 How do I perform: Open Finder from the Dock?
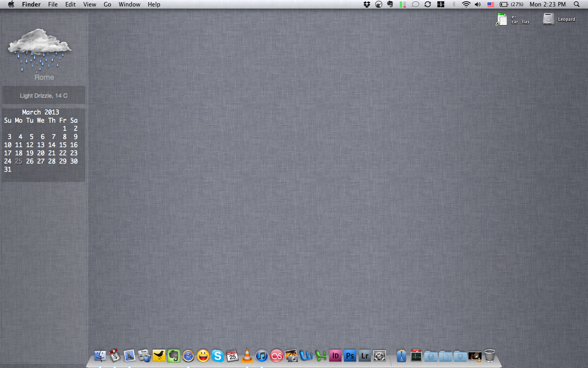tap(100, 356)
